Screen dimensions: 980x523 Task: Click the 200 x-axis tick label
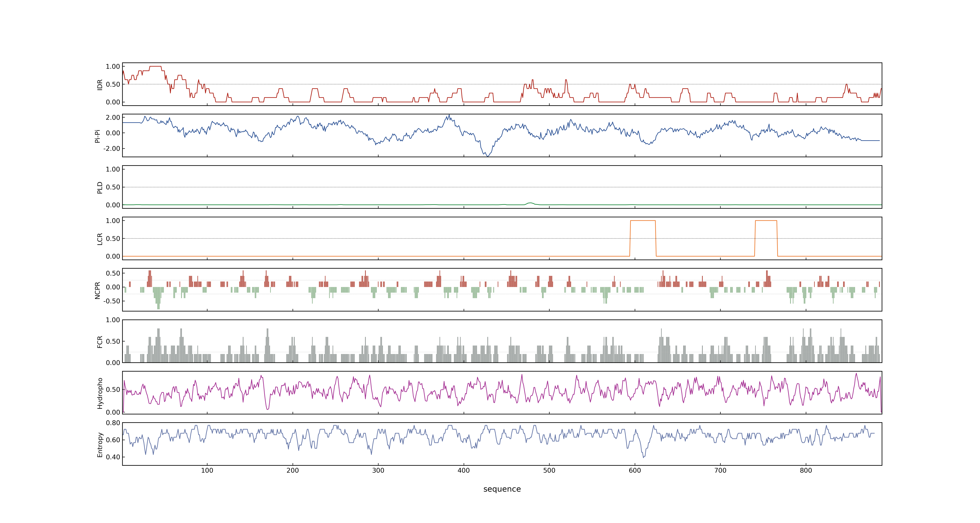293,470
